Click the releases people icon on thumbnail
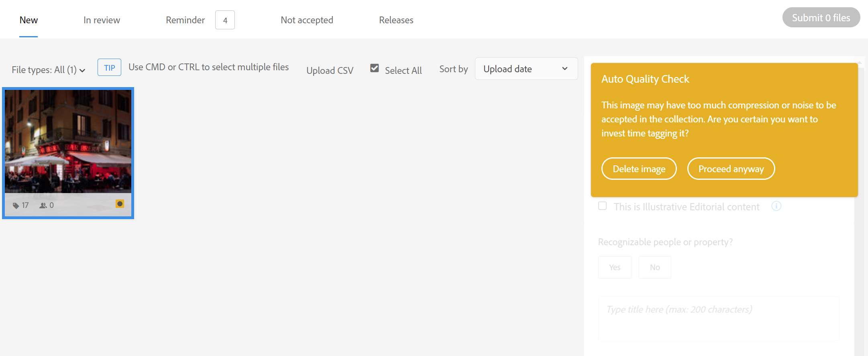This screenshot has width=868, height=356. tap(43, 205)
